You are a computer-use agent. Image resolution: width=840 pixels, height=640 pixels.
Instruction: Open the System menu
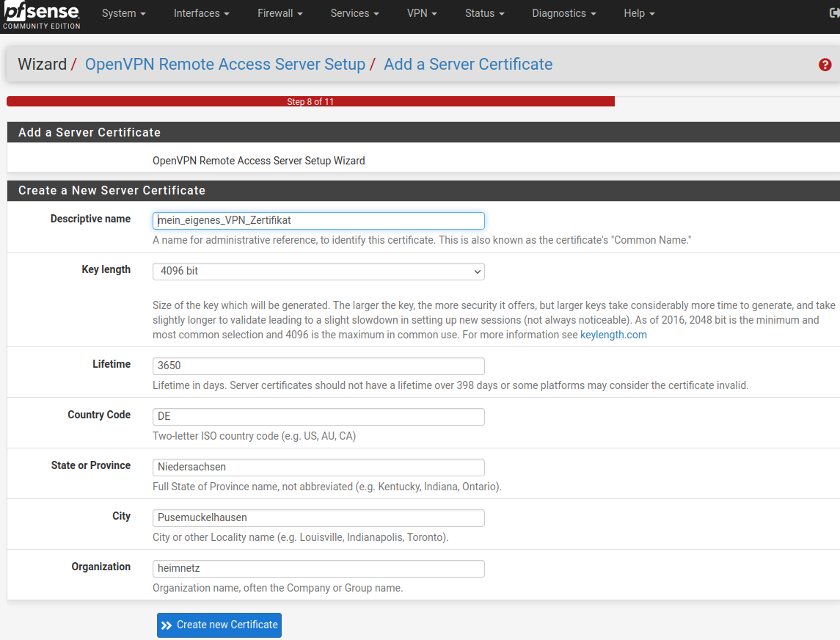click(x=124, y=13)
